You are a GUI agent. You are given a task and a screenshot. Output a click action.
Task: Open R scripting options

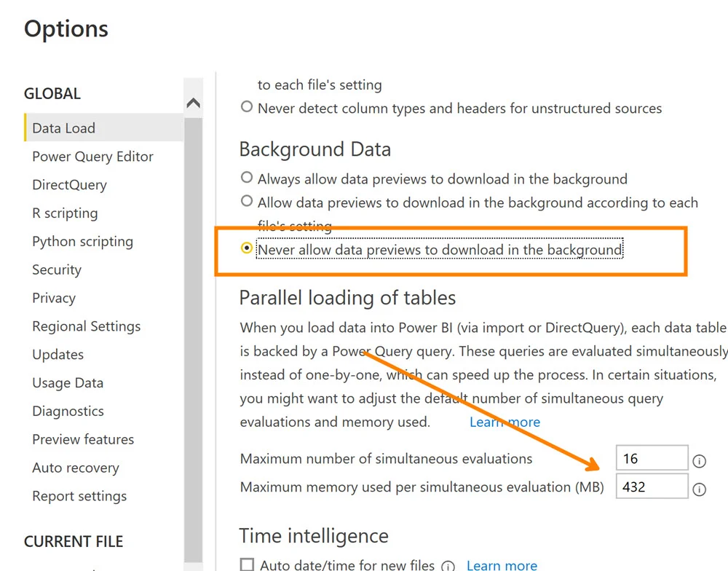tap(65, 213)
